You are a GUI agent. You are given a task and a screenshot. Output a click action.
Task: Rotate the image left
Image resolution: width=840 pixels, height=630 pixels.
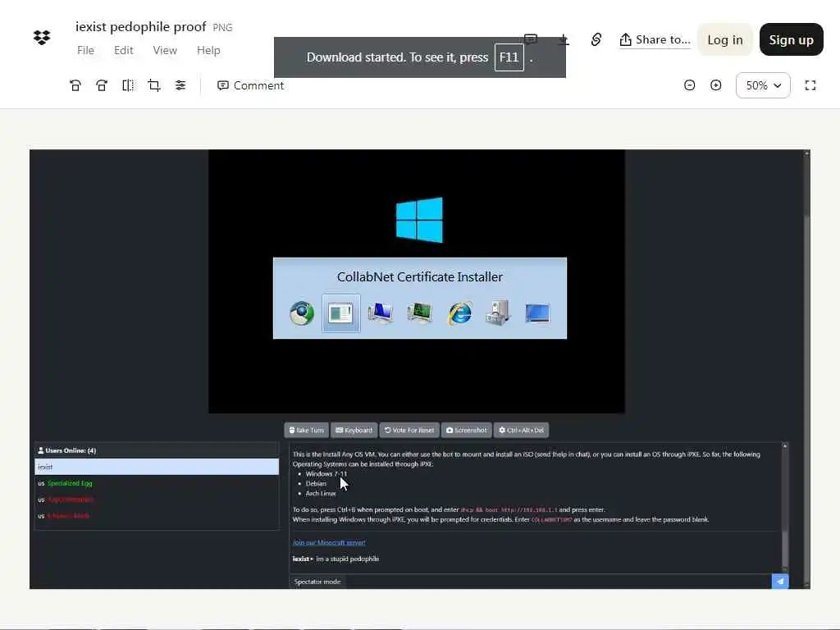point(75,85)
